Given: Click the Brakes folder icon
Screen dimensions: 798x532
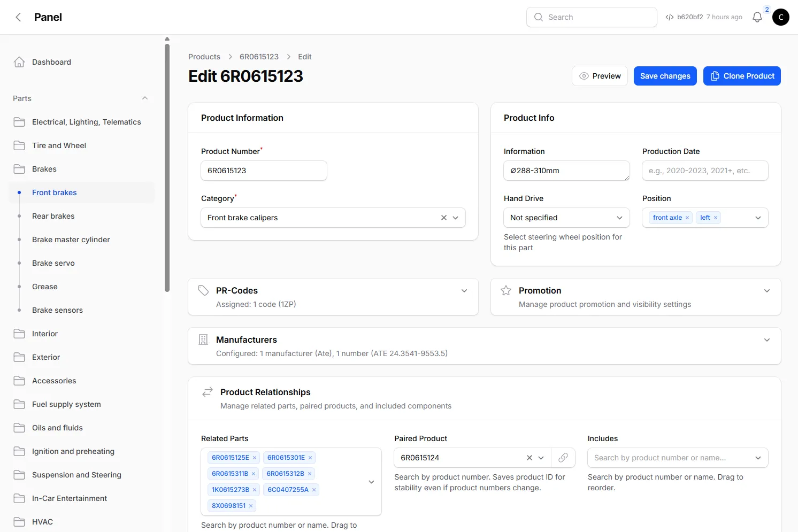Looking at the screenshot, I should click(19, 169).
